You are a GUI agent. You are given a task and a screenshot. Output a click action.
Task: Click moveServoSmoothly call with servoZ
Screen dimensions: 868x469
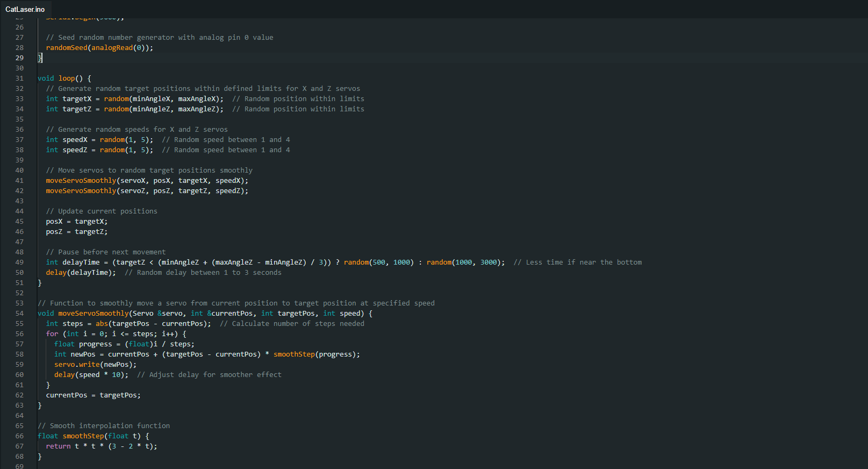147,191
